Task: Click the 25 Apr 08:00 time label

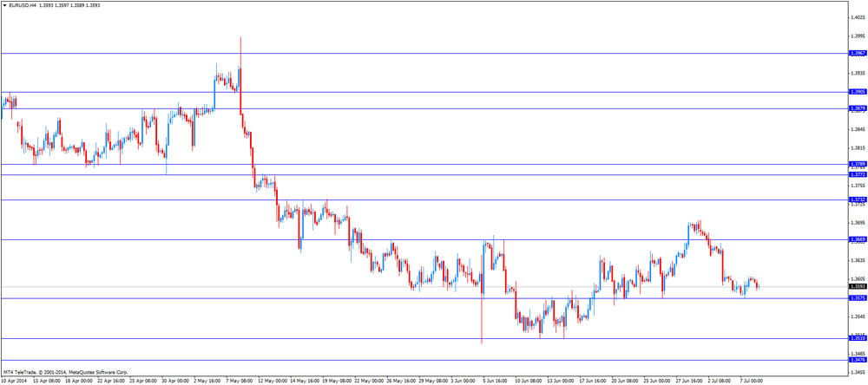Action: 143,382
